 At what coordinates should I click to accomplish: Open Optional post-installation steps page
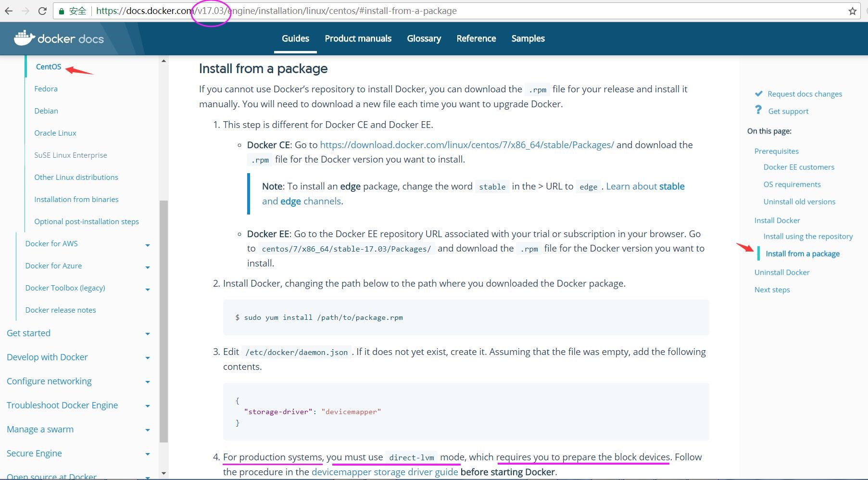[x=87, y=222]
